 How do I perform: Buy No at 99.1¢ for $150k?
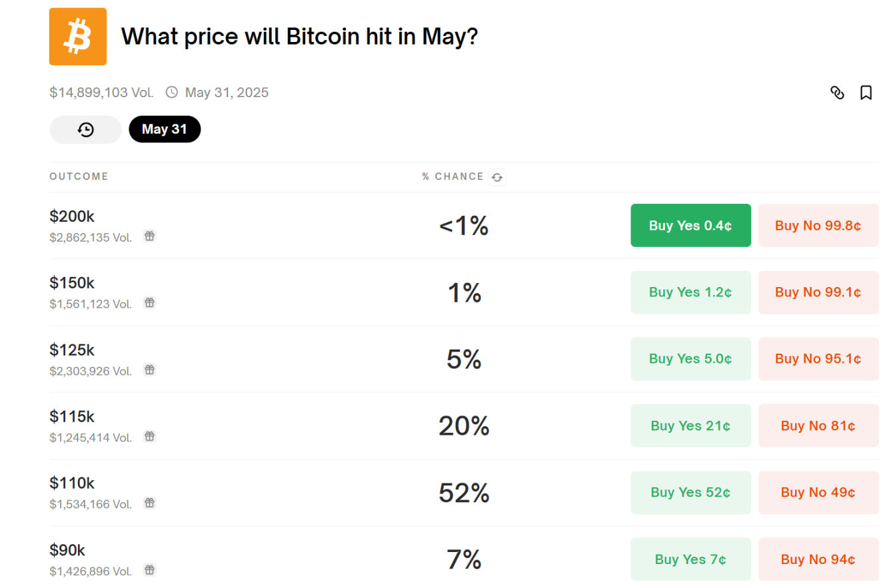pyautogui.click(x=818, y=292)
